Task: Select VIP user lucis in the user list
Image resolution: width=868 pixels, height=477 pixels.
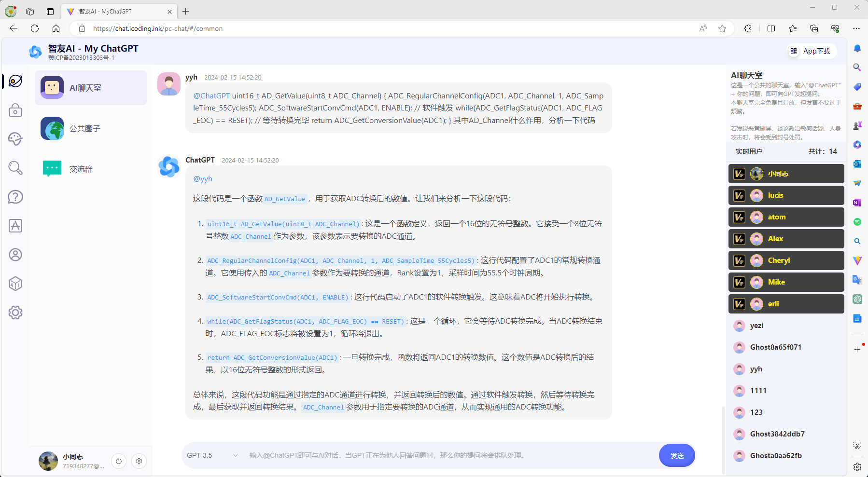Action: (x=786, y=195)
